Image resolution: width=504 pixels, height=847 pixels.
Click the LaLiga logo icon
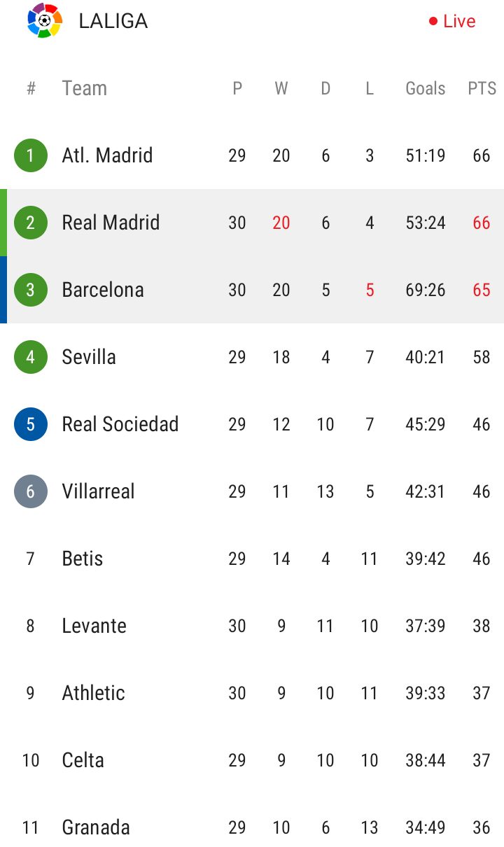pyautogui.click(x=45, y=21)
